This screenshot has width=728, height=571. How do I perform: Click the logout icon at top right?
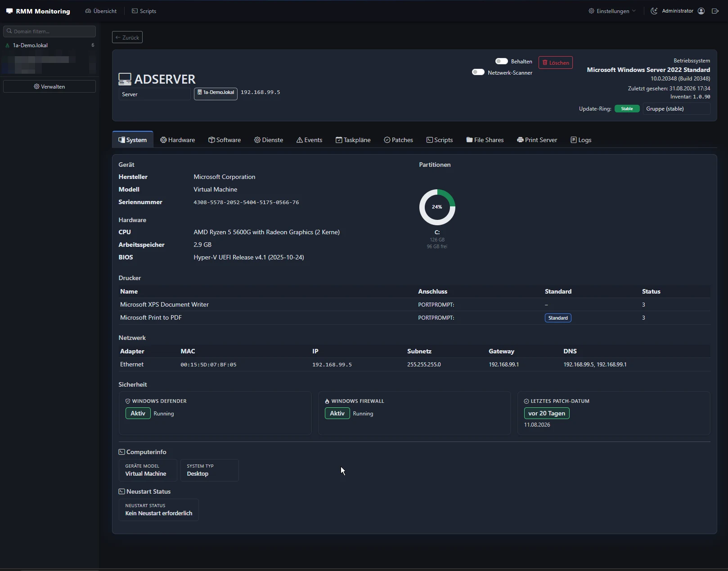tap(715, 11)
